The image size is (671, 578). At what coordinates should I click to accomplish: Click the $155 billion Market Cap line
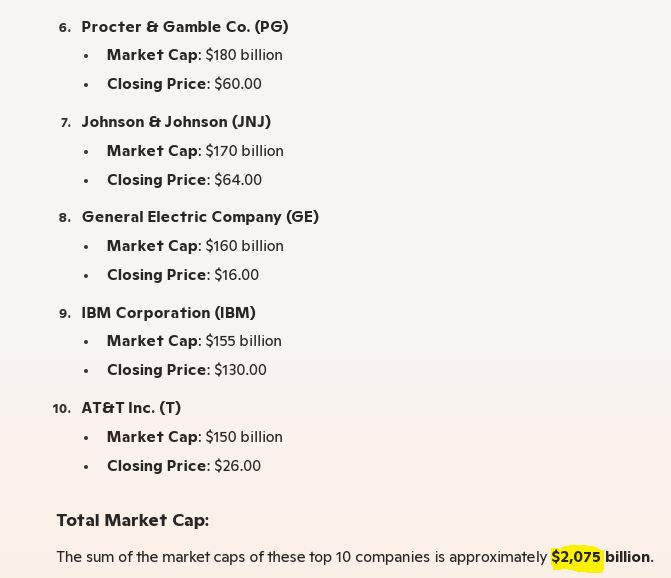coord(194,341)
